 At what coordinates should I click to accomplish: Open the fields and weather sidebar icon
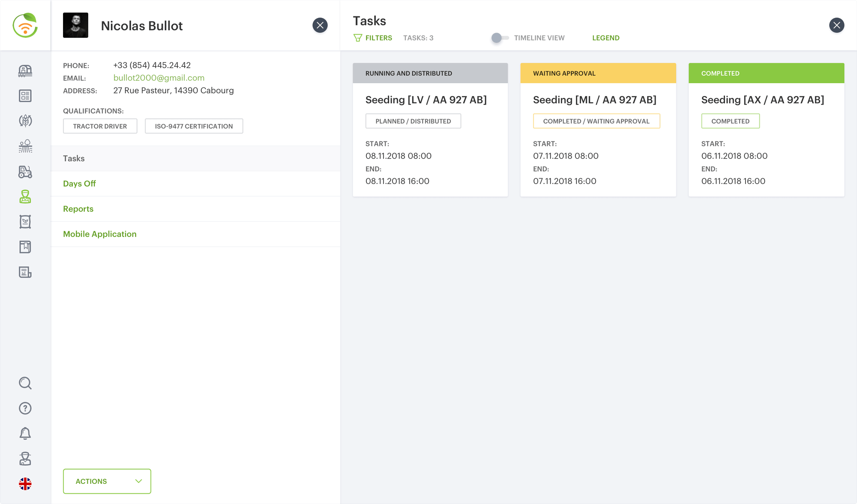point(25,146)
